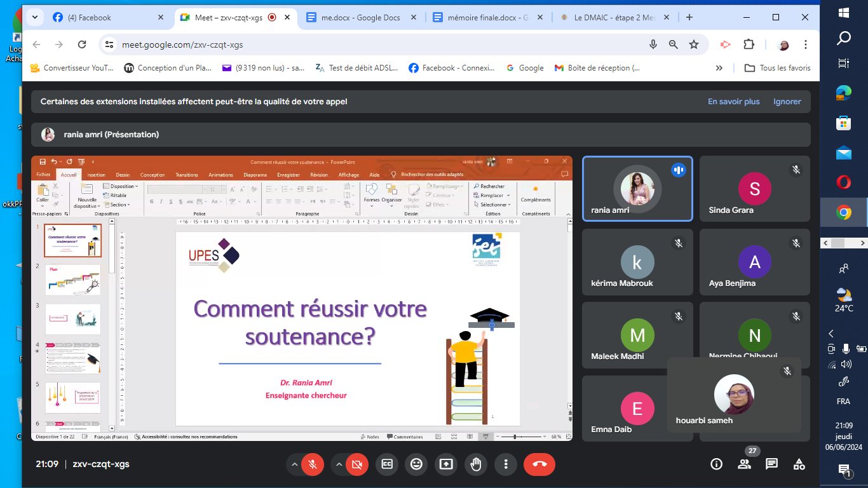Toggle closed captions
Viewport: 868px width, 488px height.
pyautogui.click(x=387, y=464)
